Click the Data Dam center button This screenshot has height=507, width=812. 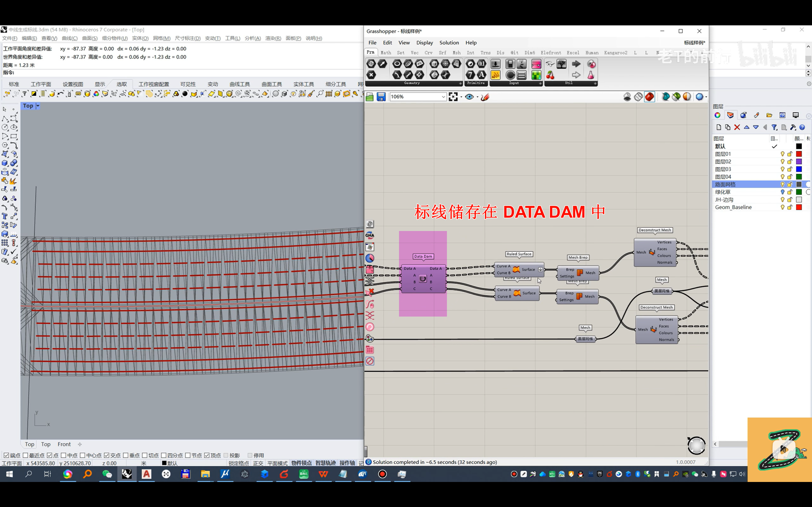(423, 279)
